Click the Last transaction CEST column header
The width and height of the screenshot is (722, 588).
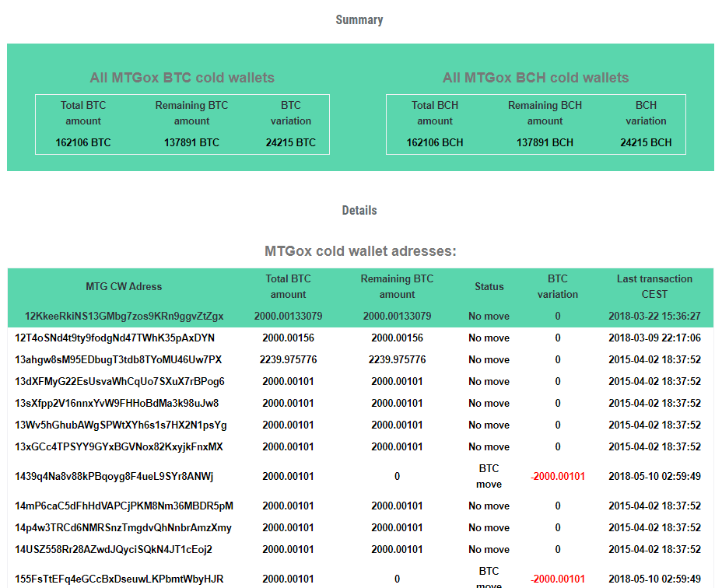point(654,286)
